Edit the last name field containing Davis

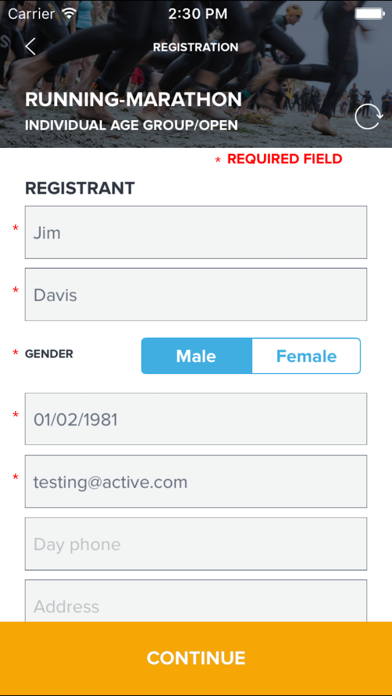[196, 294]
